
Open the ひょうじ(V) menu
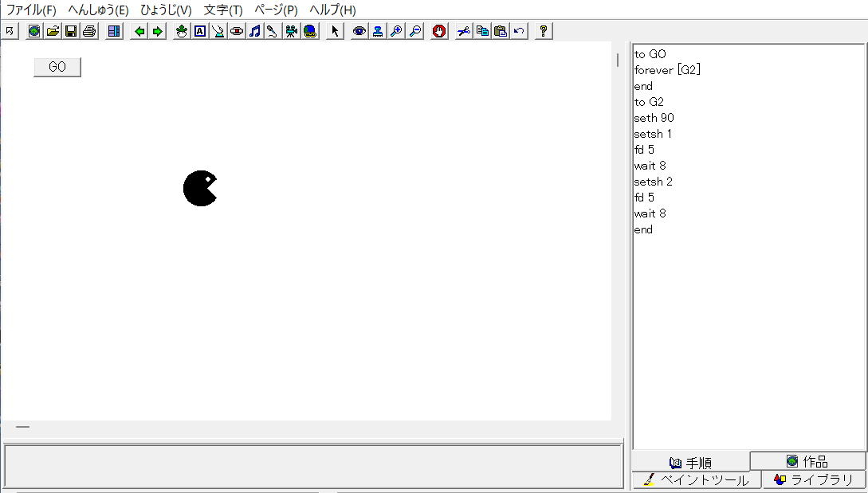coord(166,10)
